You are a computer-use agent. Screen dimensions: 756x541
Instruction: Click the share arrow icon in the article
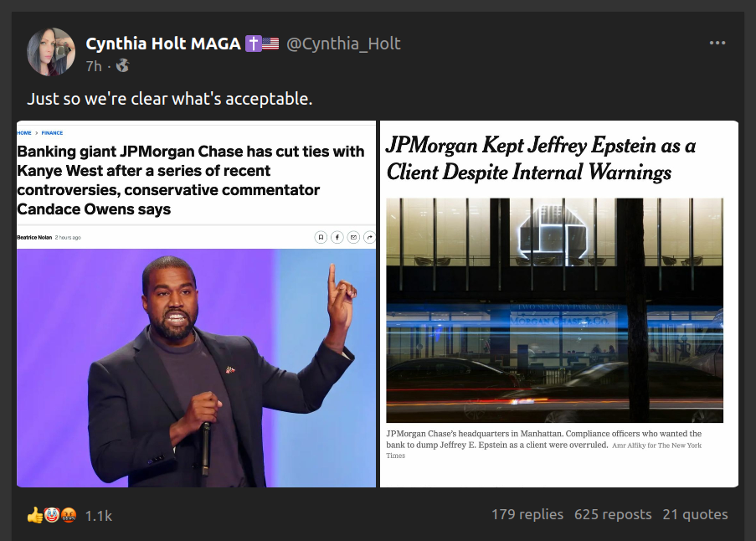369,237
